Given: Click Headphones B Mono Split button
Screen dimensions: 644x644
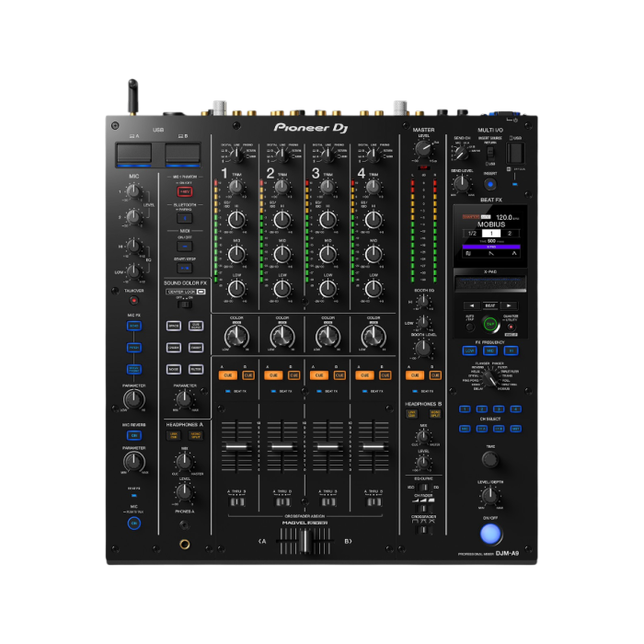Looking at the screenshot, I should click(x=434, y=414).
